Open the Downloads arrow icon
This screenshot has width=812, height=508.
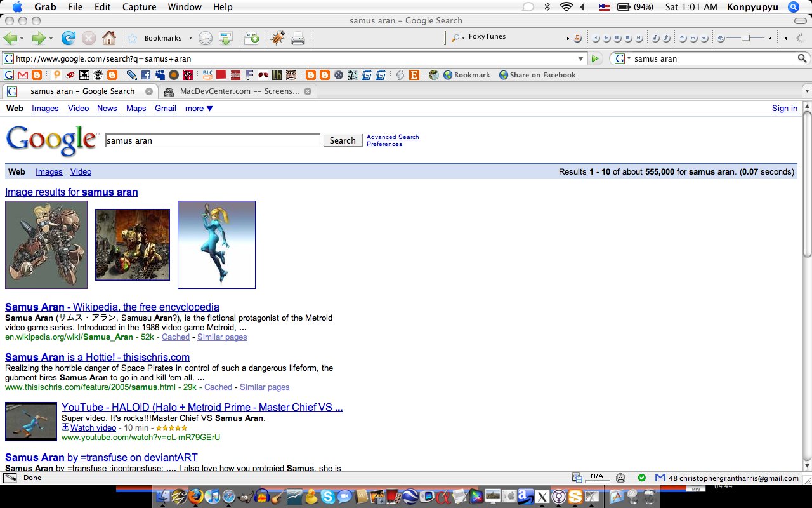pyautogui.click(x=226, y=38)
